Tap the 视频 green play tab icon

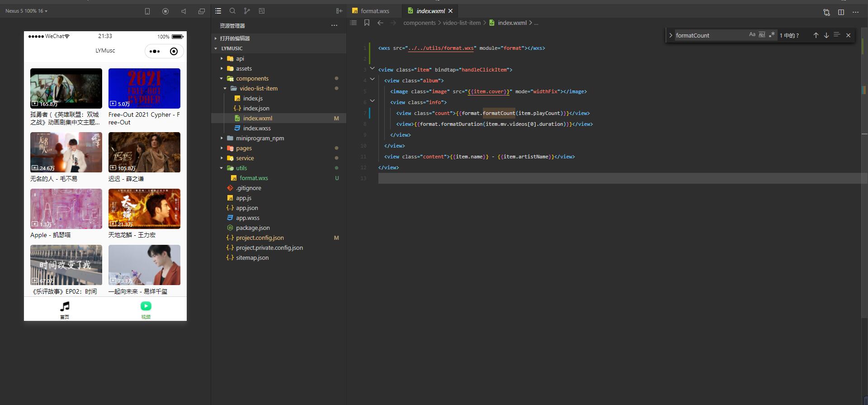(x=146, y=306)
